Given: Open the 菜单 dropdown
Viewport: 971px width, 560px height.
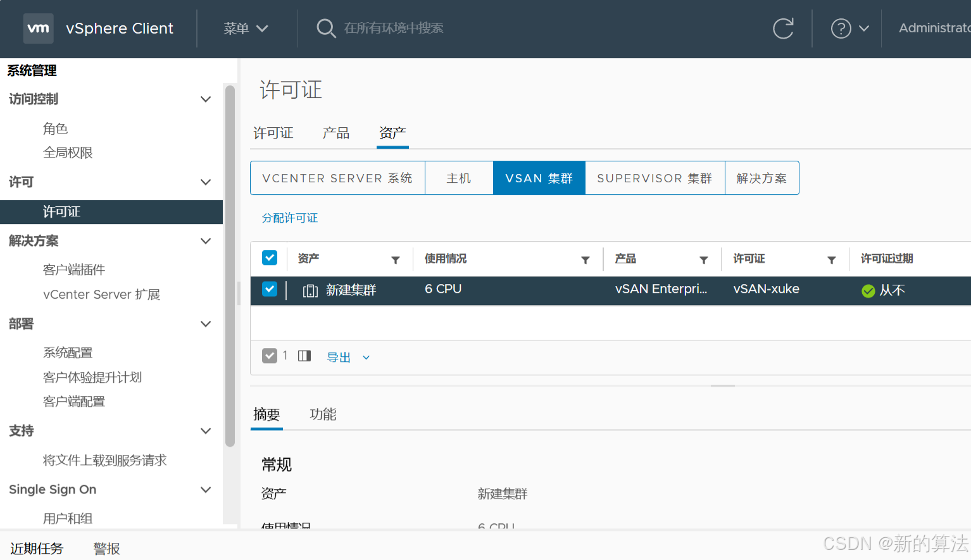Looking at the screenshot, I should pyautogui.click(x=246, y=28).
